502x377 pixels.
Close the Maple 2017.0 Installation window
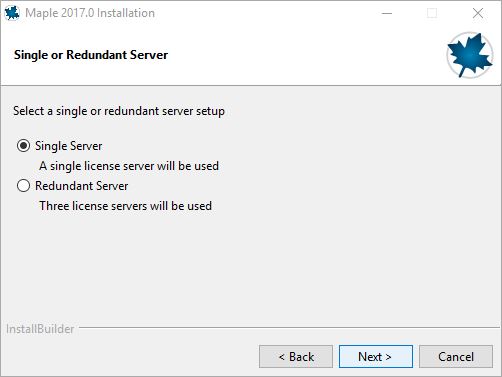tap(478, 13)
